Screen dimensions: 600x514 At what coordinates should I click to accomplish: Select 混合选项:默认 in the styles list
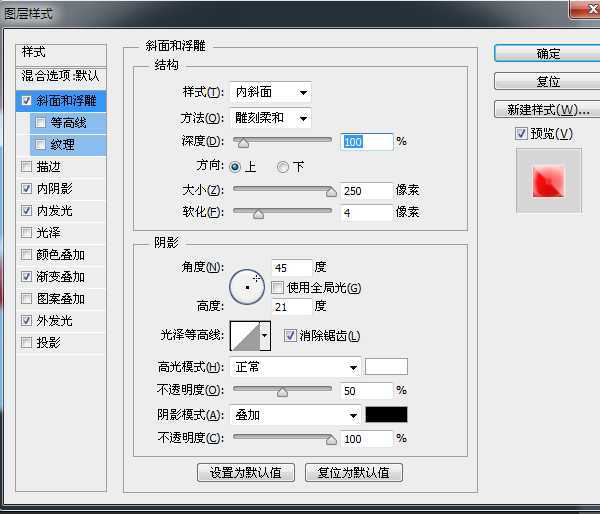[x=61, y=76]
